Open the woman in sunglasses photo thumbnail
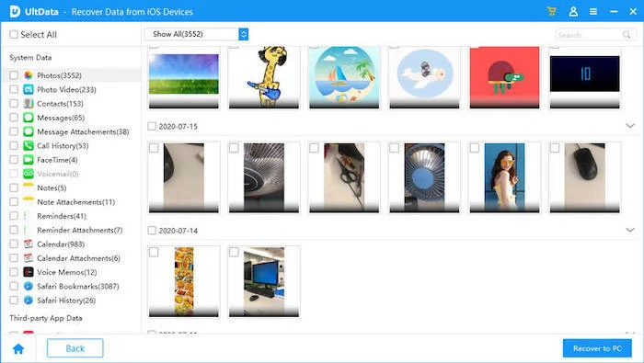 pos(504,177)
